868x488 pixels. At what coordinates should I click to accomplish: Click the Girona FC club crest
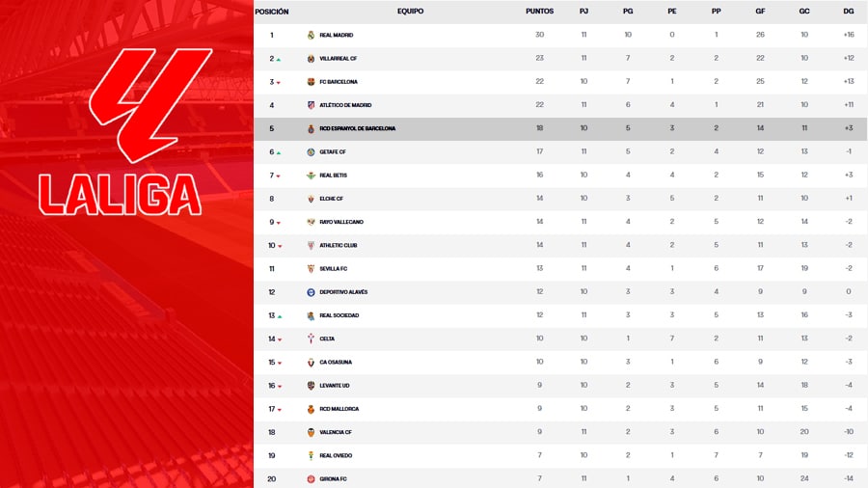(x=311, y=478)
